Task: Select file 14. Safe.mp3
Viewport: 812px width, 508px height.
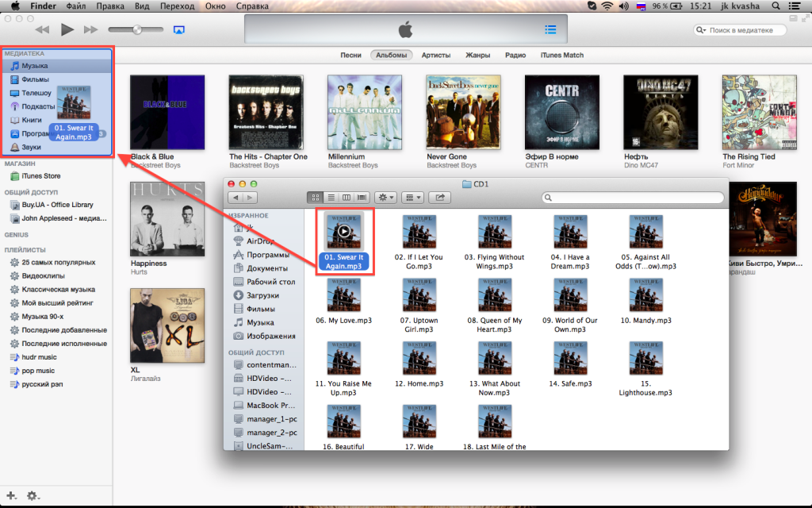Action: (x=570, y=364)
